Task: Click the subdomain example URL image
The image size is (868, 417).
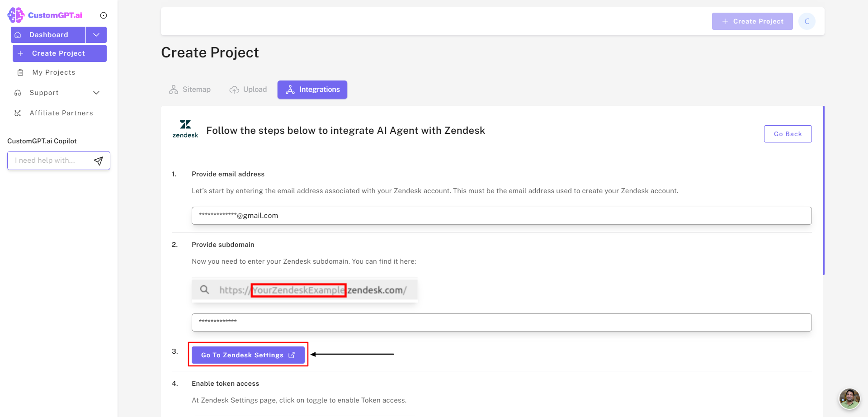Action: click(304, 290)
